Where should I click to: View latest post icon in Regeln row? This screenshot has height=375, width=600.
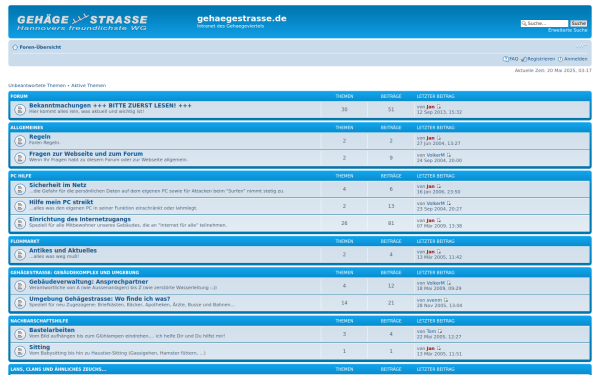point(439,138)
